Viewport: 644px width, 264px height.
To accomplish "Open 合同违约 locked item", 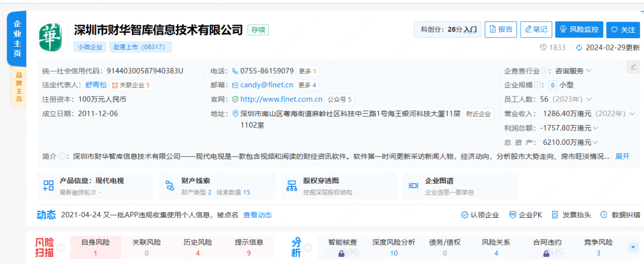I will point(547,247).
